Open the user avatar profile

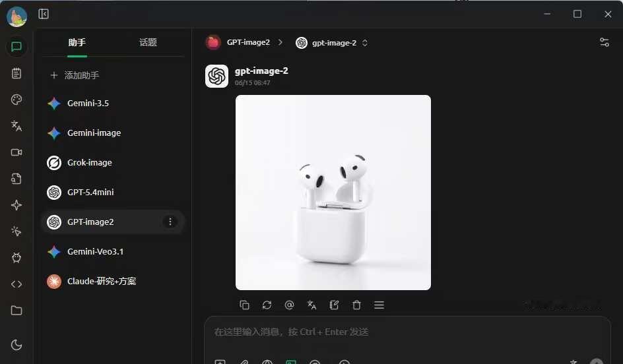point(16,16)
